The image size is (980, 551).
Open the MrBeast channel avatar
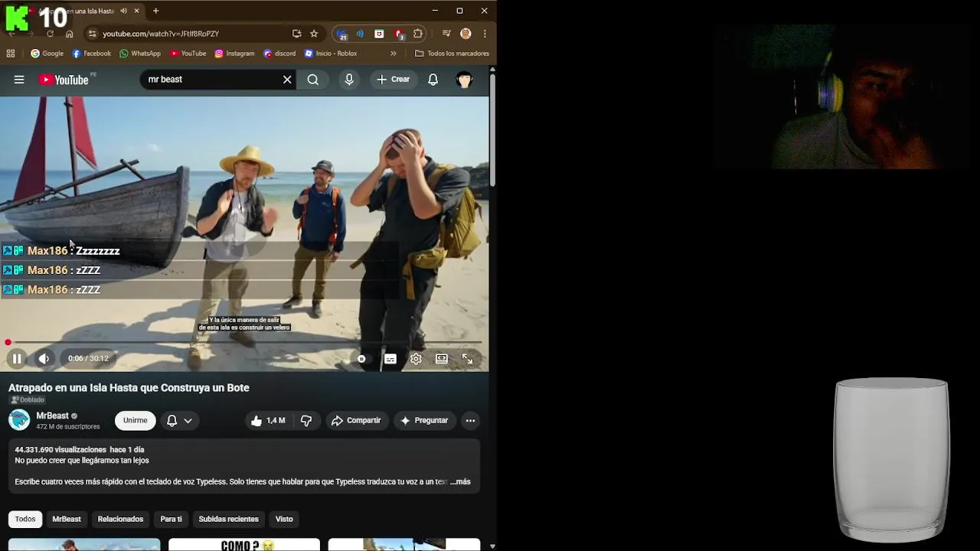(19, 420)
